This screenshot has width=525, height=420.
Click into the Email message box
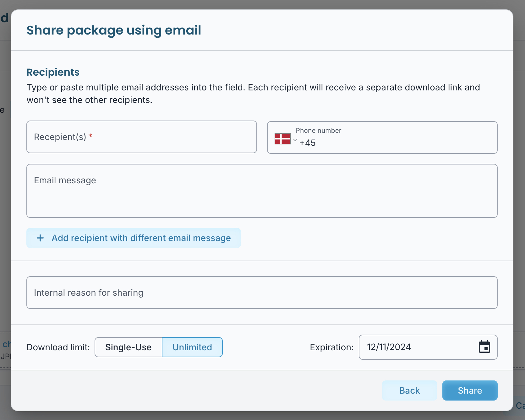coord(262,191)
